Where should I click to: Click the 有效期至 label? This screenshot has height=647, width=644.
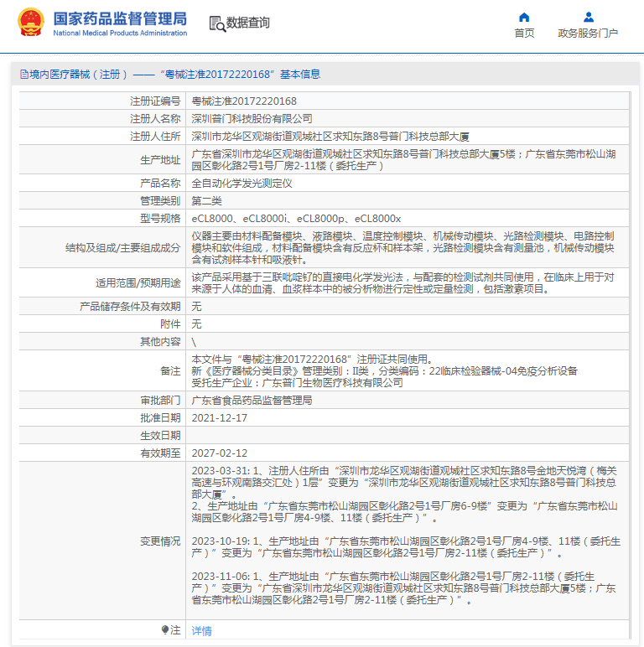160,453
